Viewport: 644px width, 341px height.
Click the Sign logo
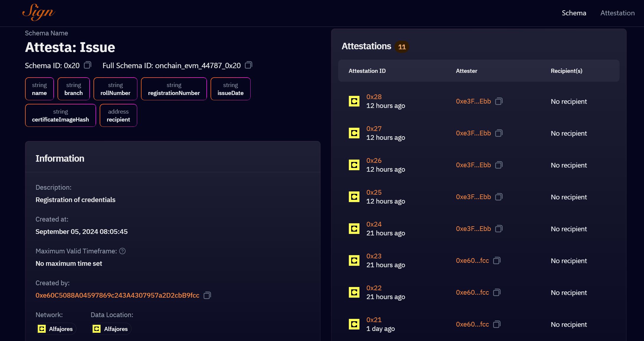pos(39,12)
